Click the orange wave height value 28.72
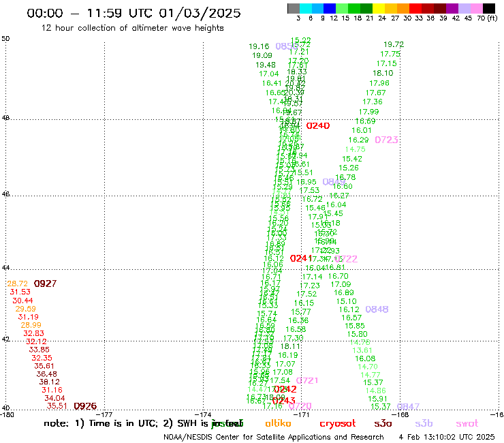504x443 pixels. click(17, 284)
